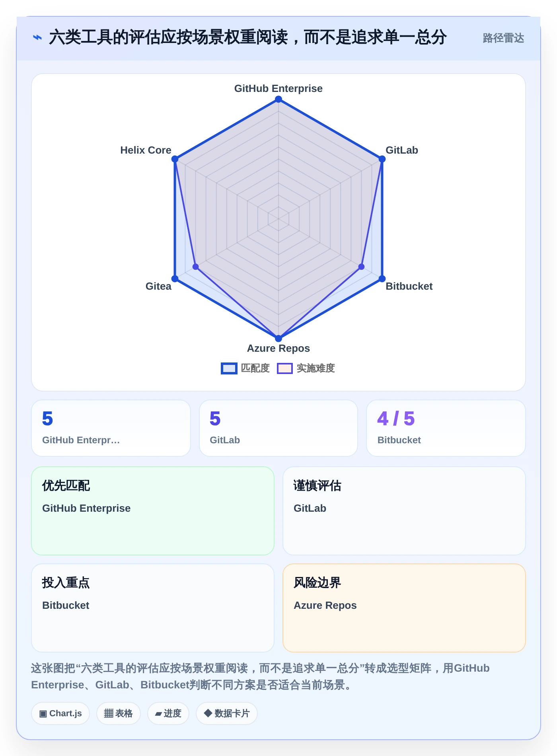Click the 数据卡片 tag chip
The image size is (557, 756).
tap(227, 713)
